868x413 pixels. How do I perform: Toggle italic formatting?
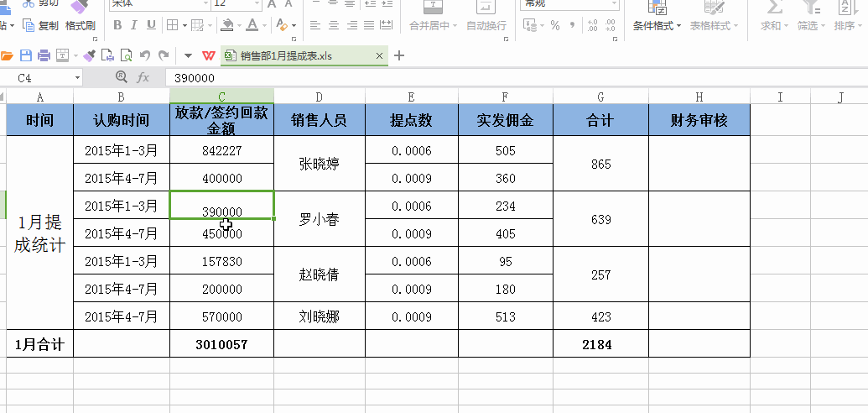point(134,25)
